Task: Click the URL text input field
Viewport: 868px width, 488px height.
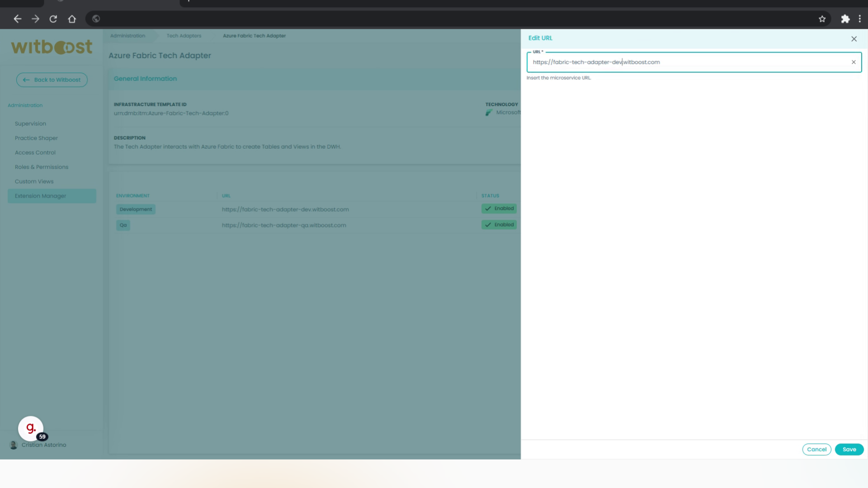Action: click(687, 62)
